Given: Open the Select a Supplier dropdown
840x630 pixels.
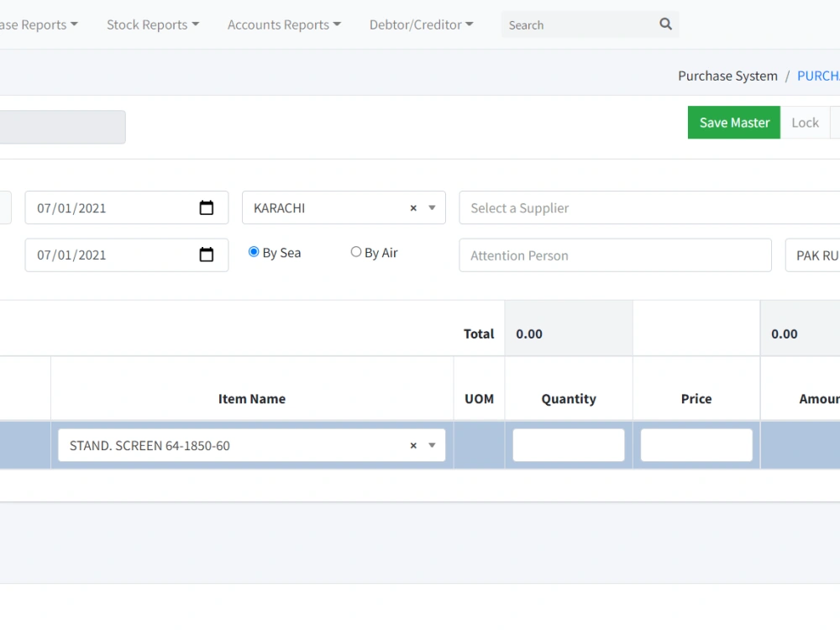Looking at the screenshot, I should coord(588,207).
